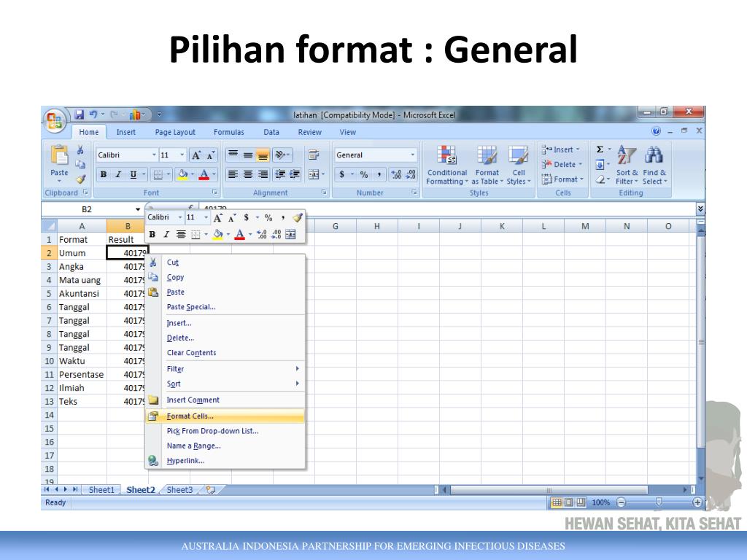Align text right in ribbon

click(263, 174)
